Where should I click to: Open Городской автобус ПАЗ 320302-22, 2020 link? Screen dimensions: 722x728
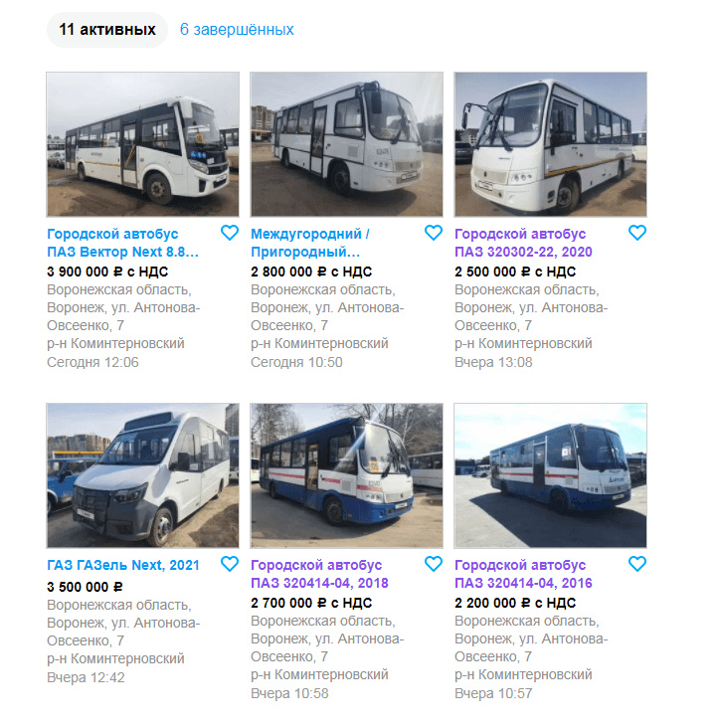pos(523,243)
